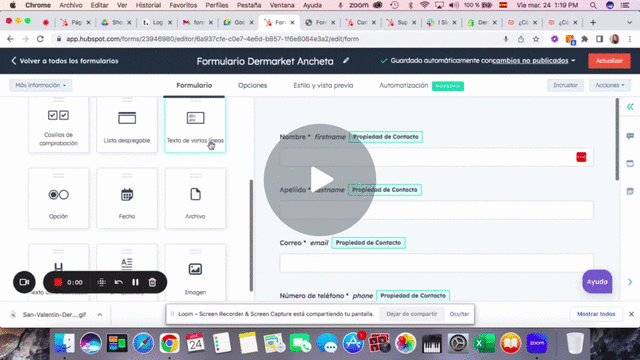
Task: Stop the Loom recording
Action: pyautogui.click(x=58, y=282)
